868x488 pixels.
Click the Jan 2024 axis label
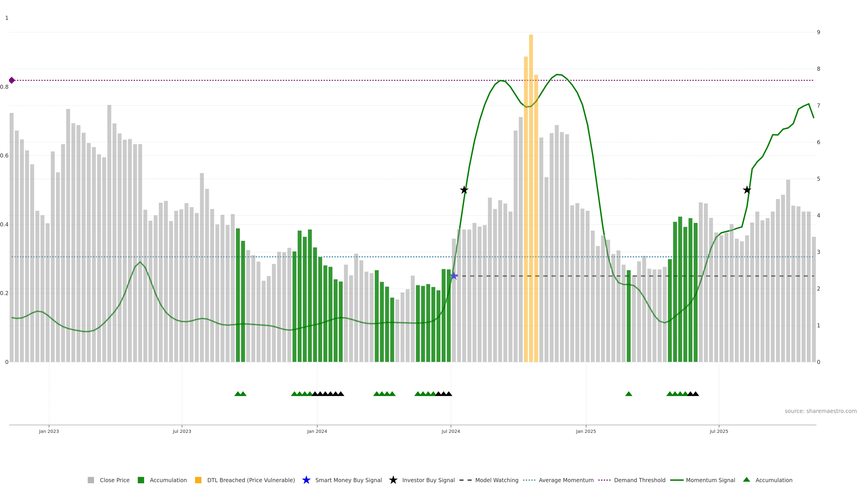pos(317,431)
